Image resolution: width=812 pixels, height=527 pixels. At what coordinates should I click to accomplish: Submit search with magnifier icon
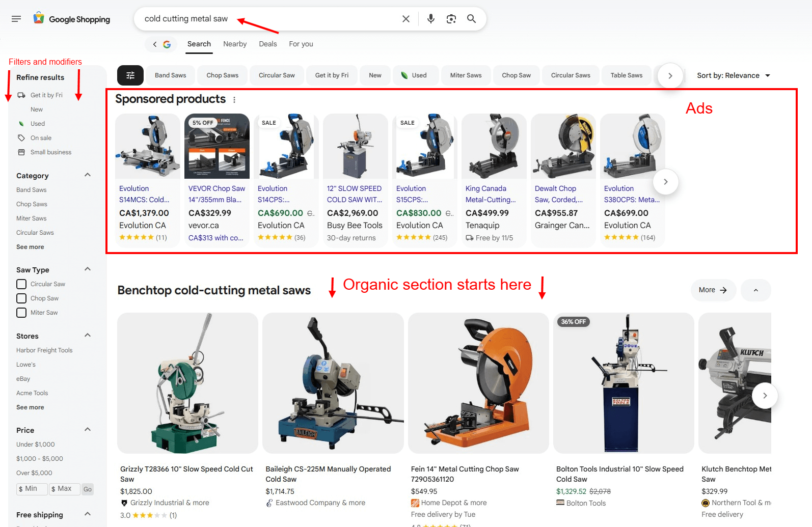(x=472, y=19)
